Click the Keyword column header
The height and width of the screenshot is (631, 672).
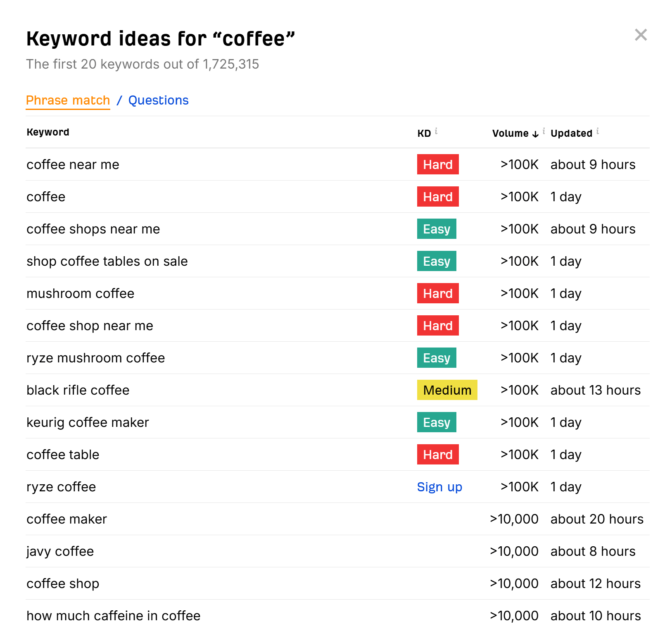click(x=48, y=132)
